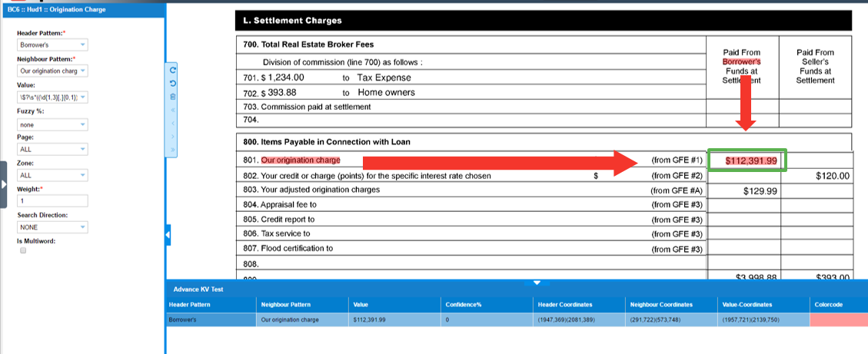Viewport: 868px width, 354px height.
Task: Collapse the left panel using the blue arrow tab
Action: tap(168, 236)
